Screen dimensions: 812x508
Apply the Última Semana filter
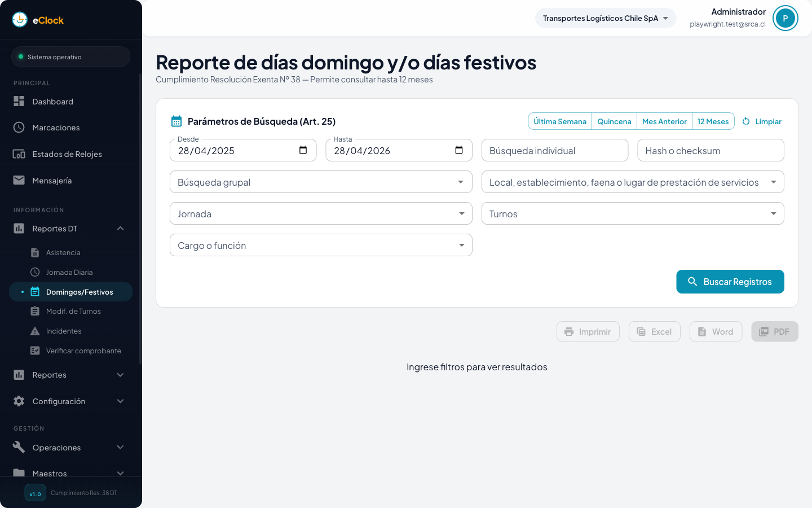pos(559,121)
